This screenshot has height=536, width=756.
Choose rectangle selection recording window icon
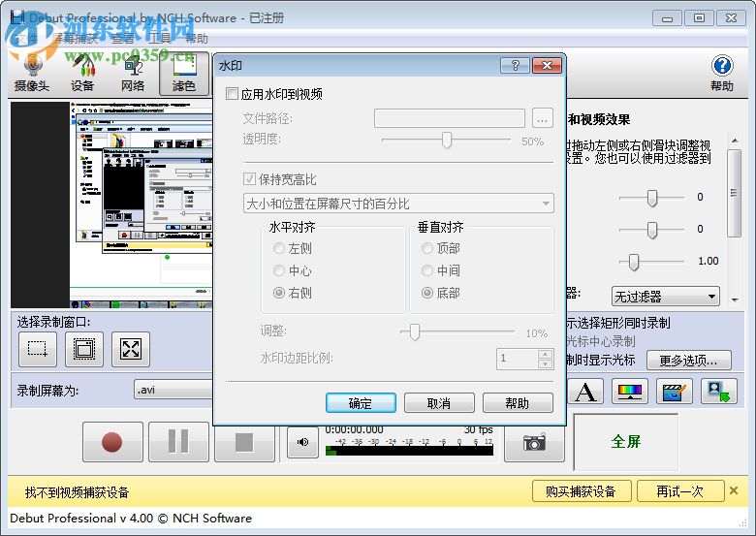coord(38,349)
